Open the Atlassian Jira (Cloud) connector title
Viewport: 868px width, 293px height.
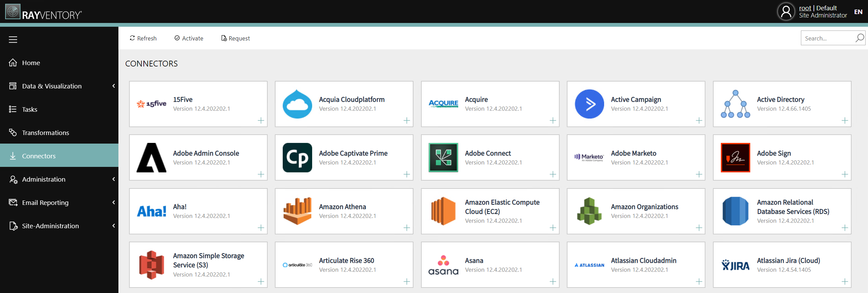tap(788, 260)
